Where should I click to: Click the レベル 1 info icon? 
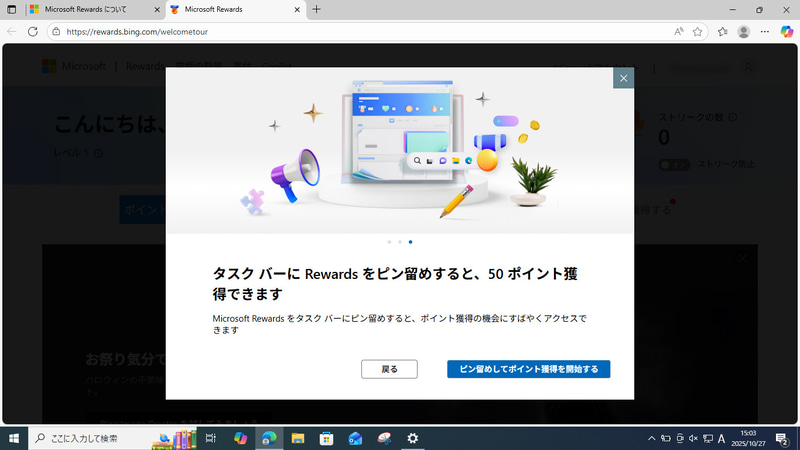coord(98,153)
